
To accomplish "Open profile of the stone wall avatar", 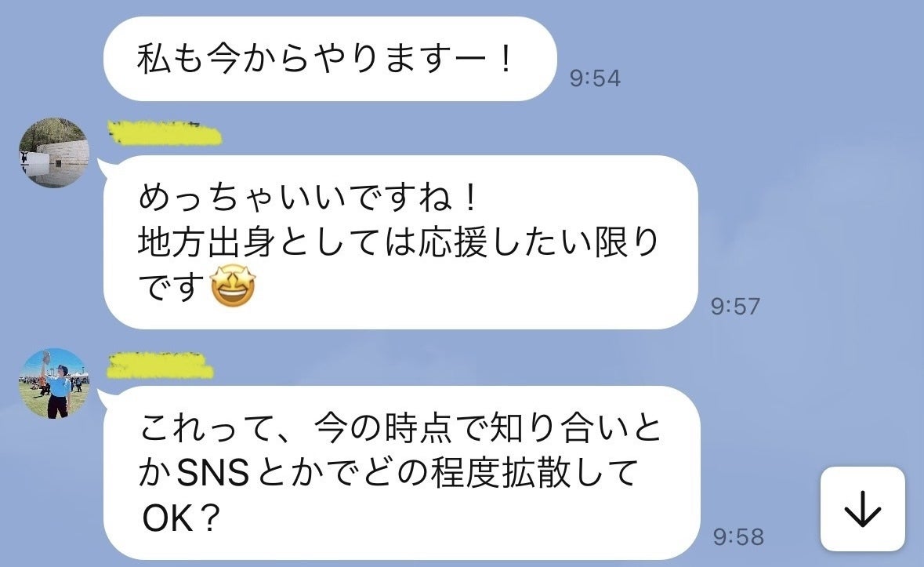I will pyautogui.click(x=54, y=152).
